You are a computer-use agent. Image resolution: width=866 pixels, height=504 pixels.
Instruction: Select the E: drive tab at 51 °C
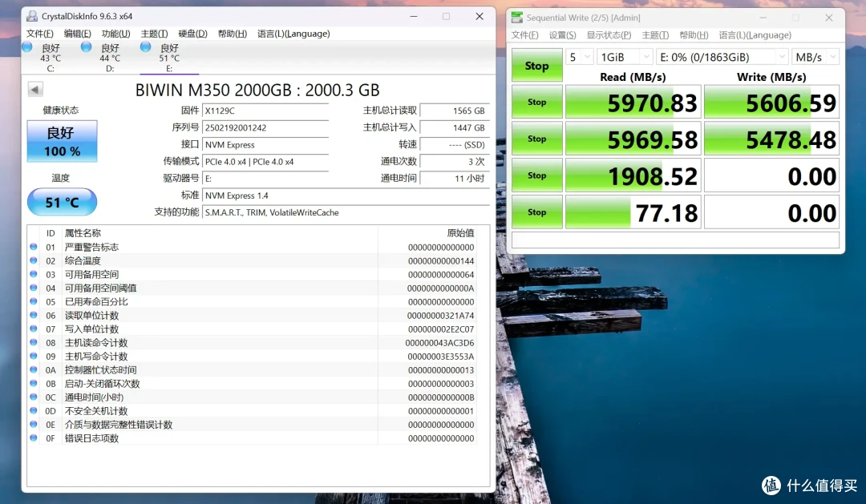[169, 58]
